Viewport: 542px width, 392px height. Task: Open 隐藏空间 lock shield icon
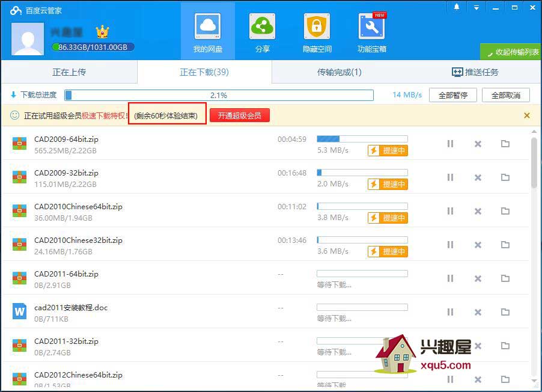pos(317,26)
